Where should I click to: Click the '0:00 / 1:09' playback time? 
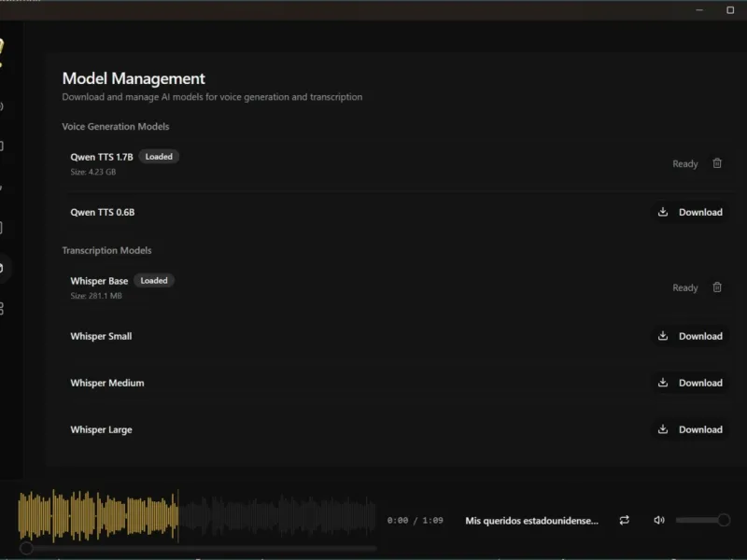[x=415, y=521]
